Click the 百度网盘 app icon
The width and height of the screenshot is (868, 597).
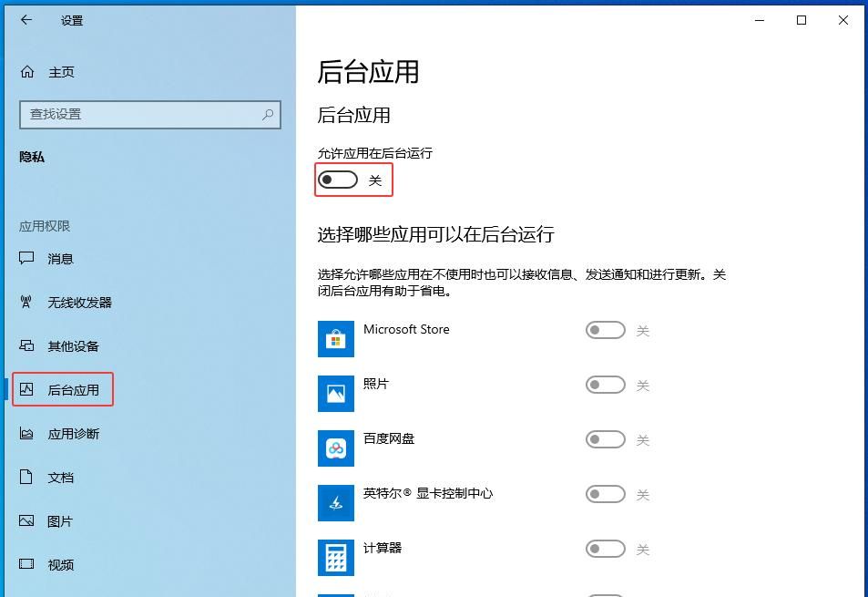click(x=336, y=448)
